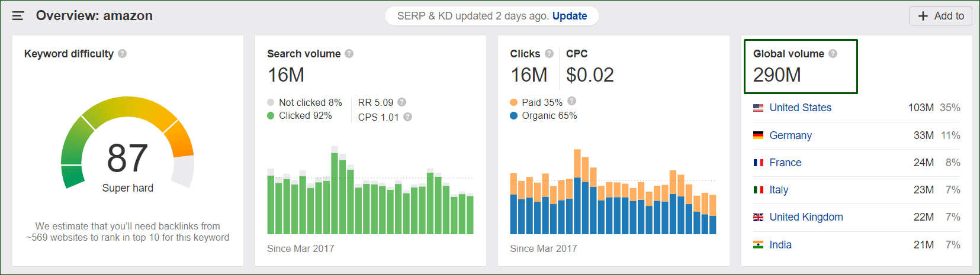Click the Germany 11% share
The height and width of the screenshot is (275, 980).
(950, 135)
